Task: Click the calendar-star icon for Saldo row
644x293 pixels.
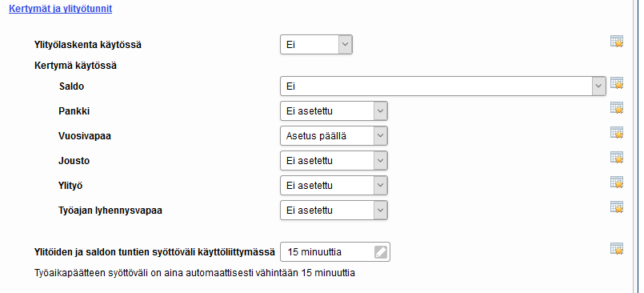Action: [617, 83]
